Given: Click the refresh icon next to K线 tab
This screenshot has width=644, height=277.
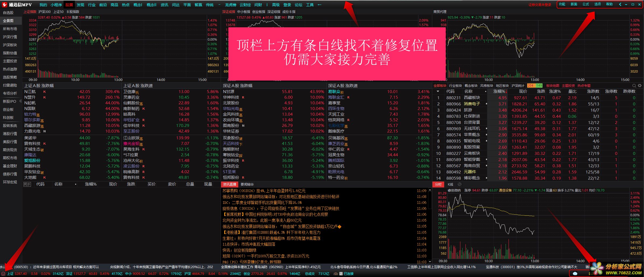Looking at the screenshot, I should 460,184.
